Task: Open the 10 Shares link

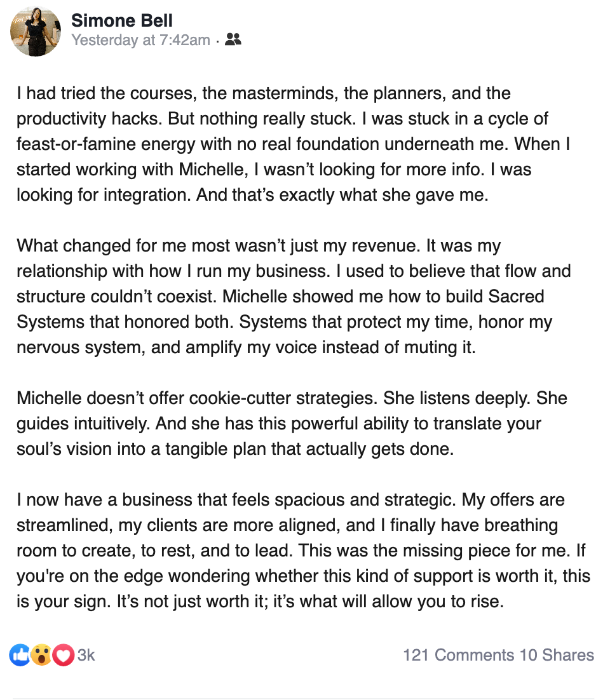Action: (x=557, y=655)
